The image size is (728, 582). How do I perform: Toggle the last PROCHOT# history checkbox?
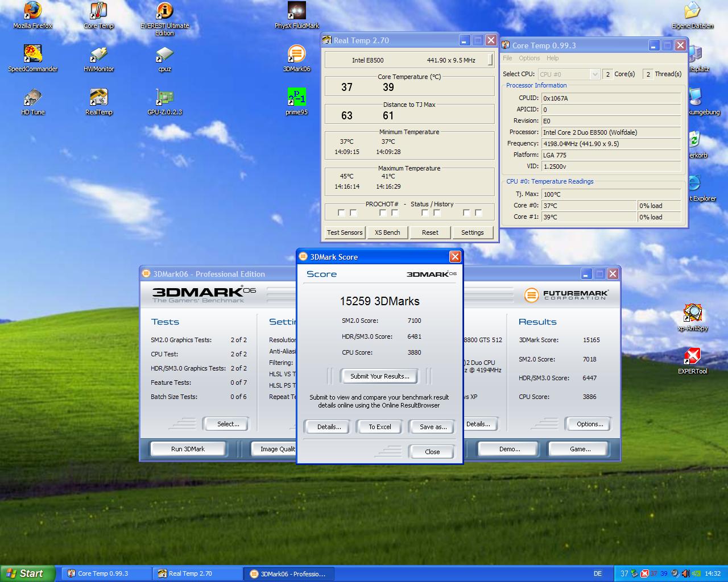pos(478,213)
